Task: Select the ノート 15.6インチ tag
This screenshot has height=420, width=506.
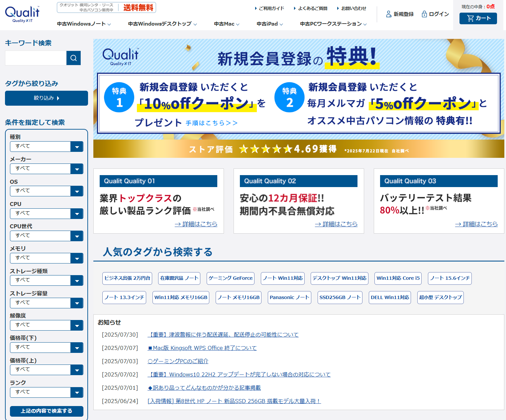Action: coord(450,278)
